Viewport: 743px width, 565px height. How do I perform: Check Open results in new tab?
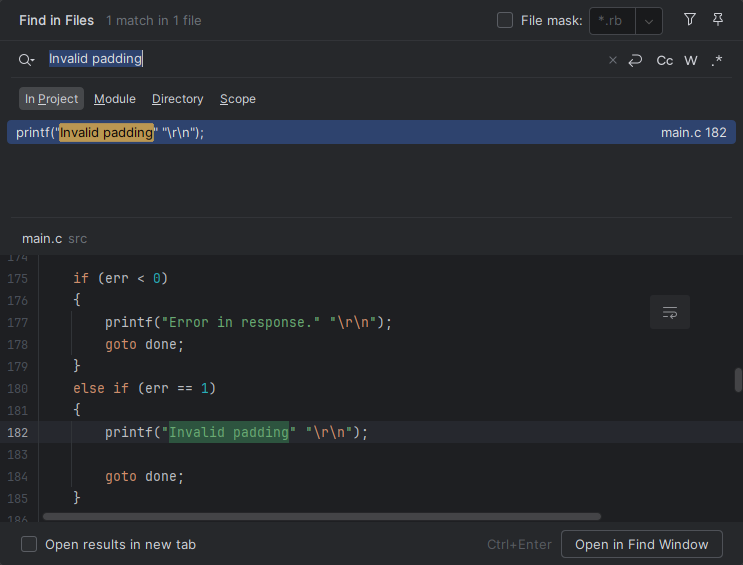coord(30,544)
